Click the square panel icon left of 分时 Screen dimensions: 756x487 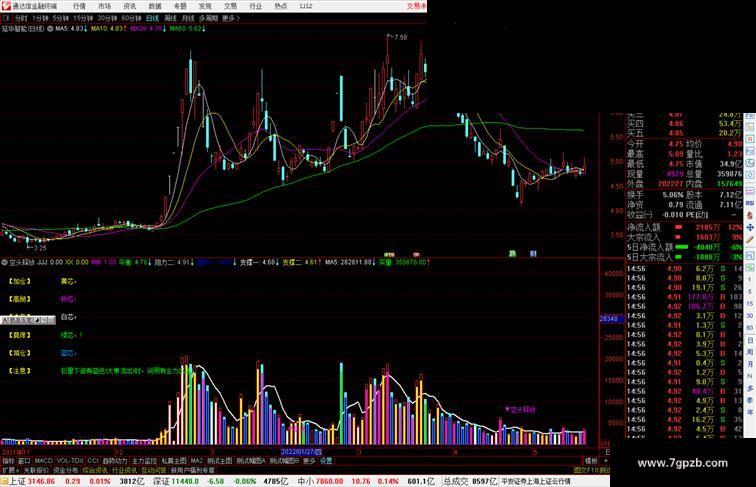click(x=6, y=18)
